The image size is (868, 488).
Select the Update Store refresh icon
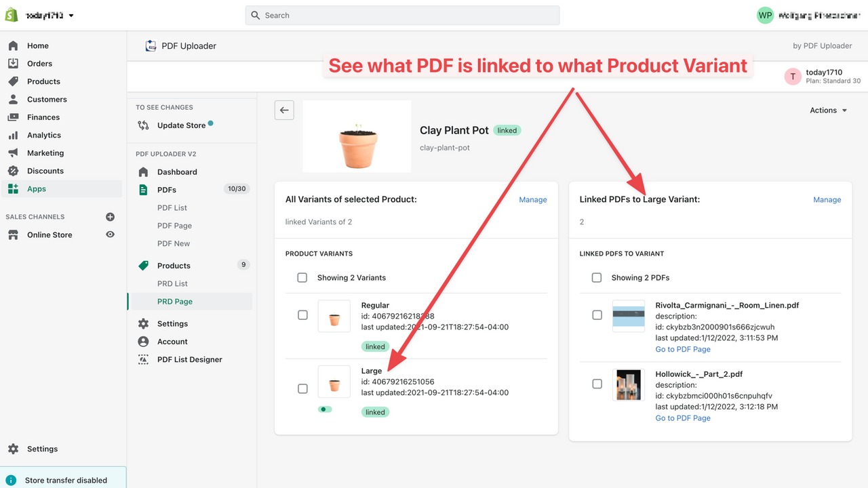143,125
